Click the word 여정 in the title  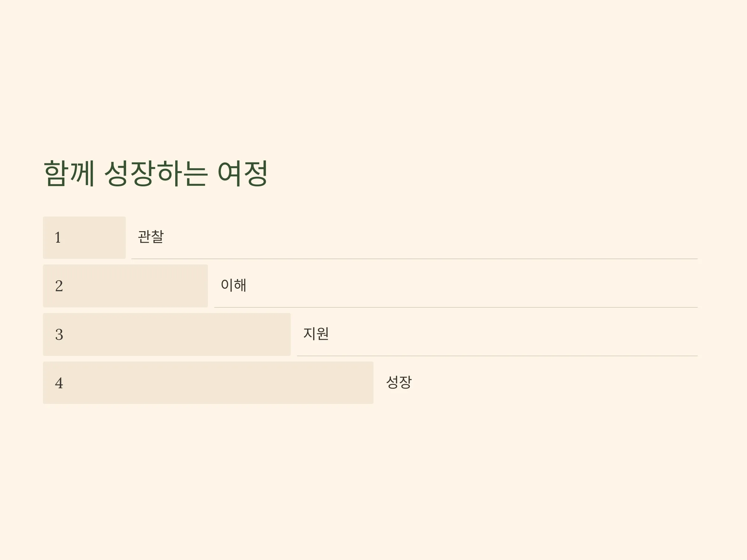click(x=242, y=174)
